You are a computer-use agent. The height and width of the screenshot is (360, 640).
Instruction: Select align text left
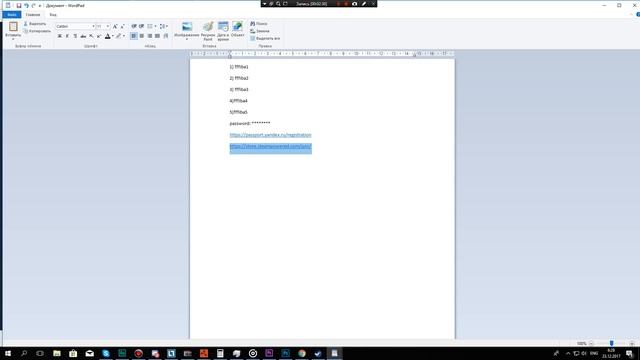(x=134, y=36)
